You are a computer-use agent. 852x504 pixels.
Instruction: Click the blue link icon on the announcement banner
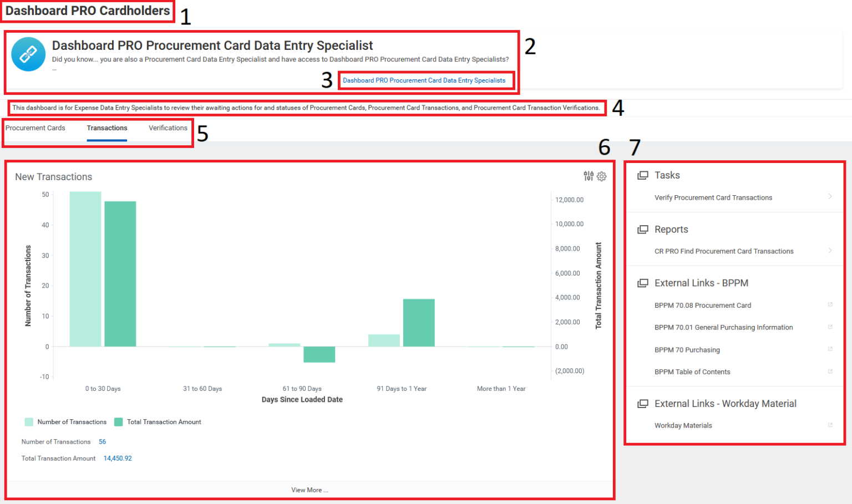[28, 54]
